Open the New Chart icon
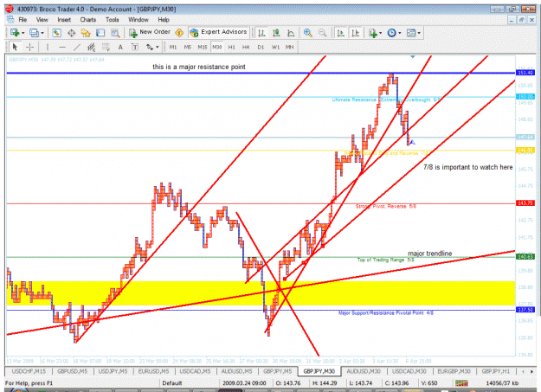The width and height of the screenshot is (541, 392). (x=15, y=33)
